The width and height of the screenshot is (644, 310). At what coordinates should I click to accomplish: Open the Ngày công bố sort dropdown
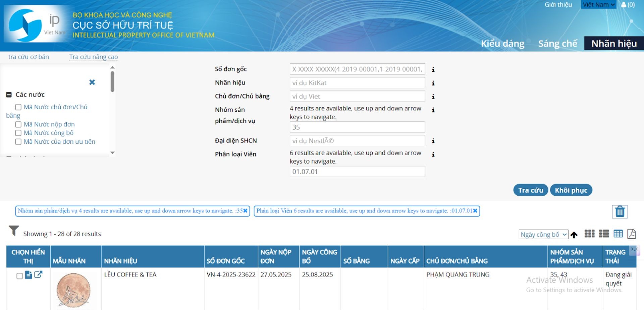pos(543,235)
